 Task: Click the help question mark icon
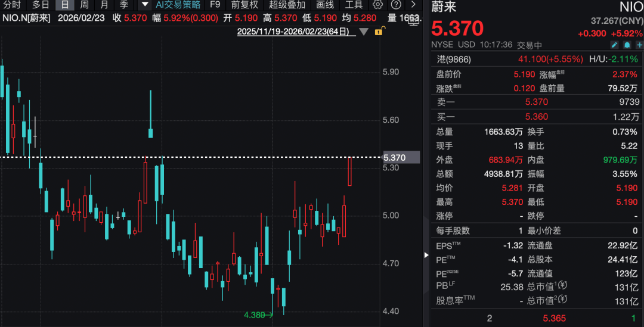coord(395,5)
